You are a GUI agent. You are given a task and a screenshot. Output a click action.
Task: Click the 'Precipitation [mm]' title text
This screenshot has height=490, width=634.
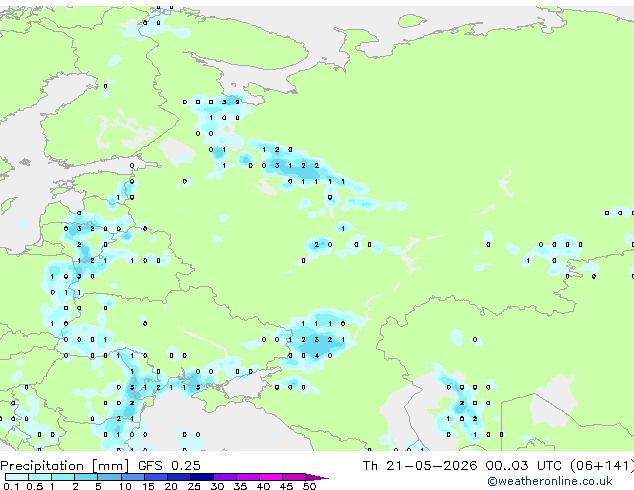[x=65, y=466]
